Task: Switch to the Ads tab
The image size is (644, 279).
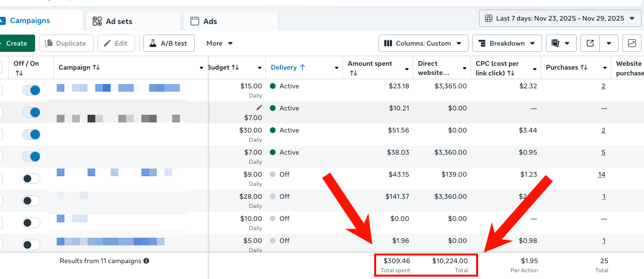Action: pyautogui.click(x=210, y=21)
